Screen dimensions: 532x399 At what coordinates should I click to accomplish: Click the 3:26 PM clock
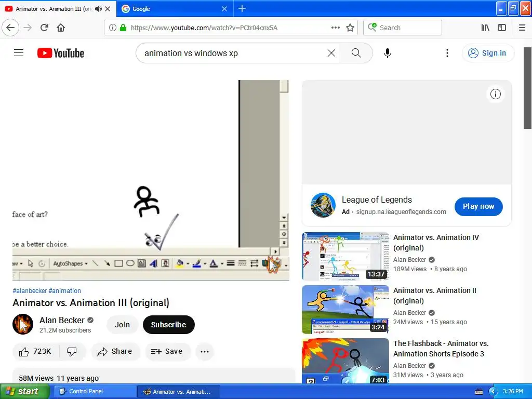coord(513,392)
